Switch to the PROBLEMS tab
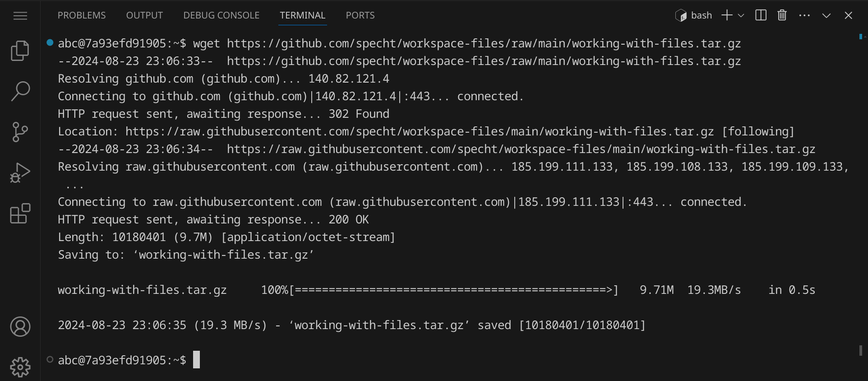This screenshot has width=868, height=381. 82,15
